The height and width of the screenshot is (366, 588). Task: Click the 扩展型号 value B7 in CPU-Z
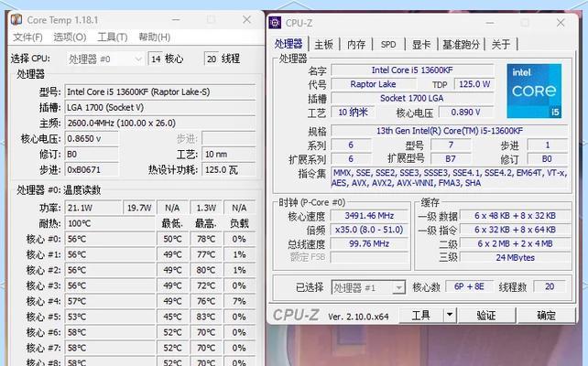pyautogui.click(x=451, y=159)
